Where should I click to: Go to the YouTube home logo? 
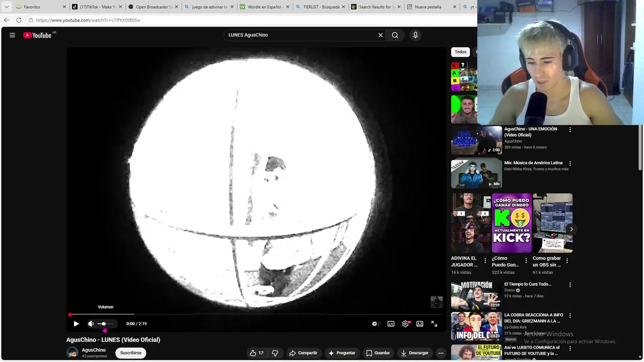[38, 35]
